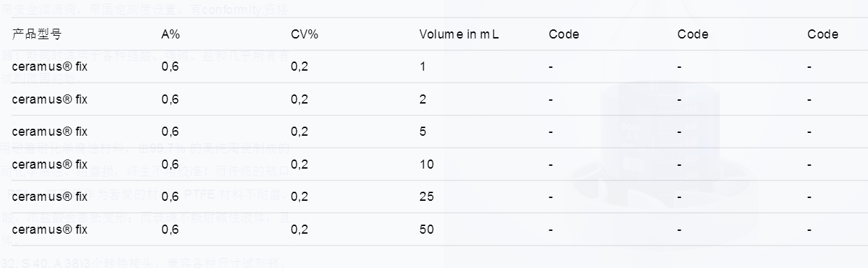Screen dimensions: 868x268
Task: Select ceramus fix row with volume 50
Action: pyautogui.click(x=434, y=230)
